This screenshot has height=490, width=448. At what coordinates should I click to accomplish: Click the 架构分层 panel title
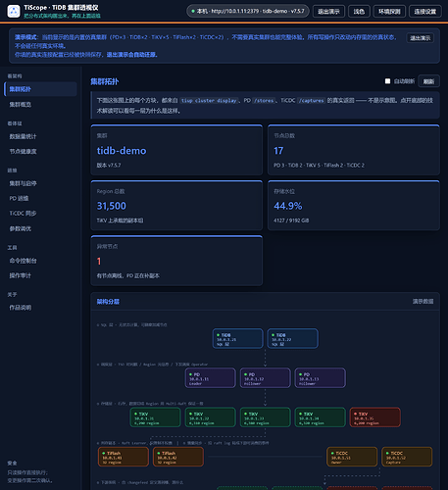pyautogui.click(x=108, y=302)
